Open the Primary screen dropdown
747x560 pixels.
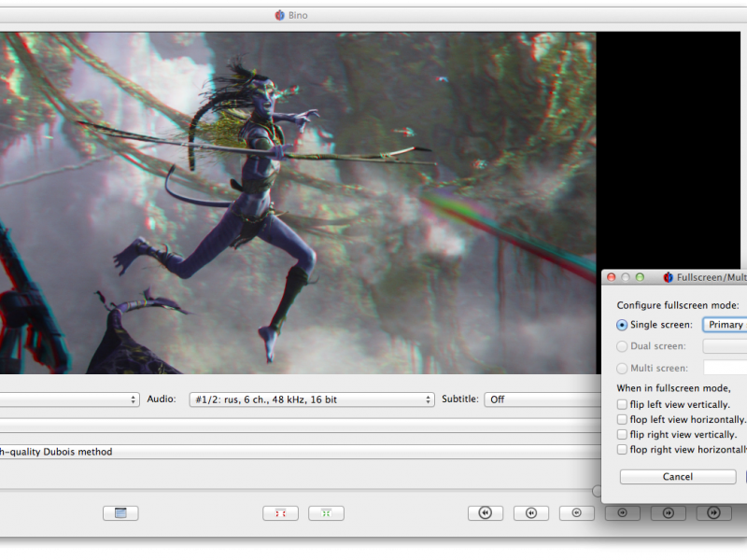click(x=725, y=325)
